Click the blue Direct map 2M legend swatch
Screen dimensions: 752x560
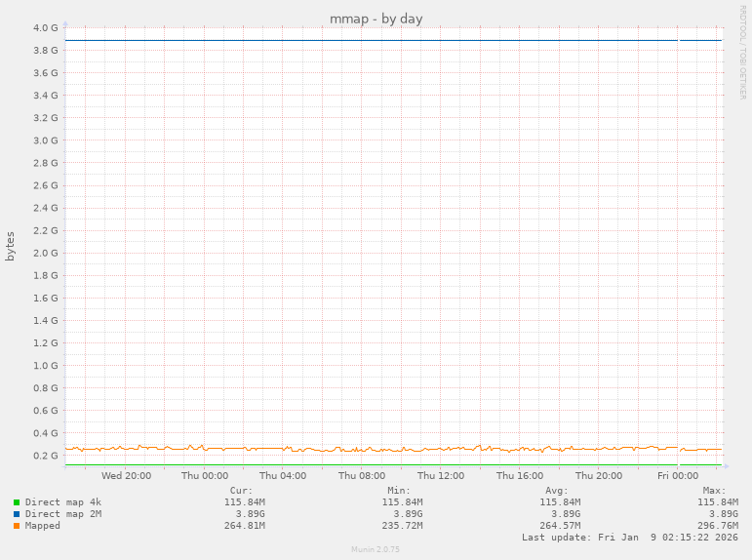[17, 514]
